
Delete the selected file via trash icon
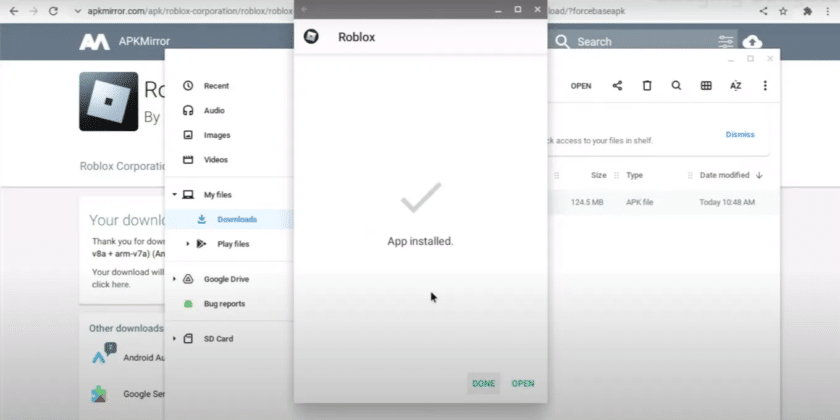[647, 86]
